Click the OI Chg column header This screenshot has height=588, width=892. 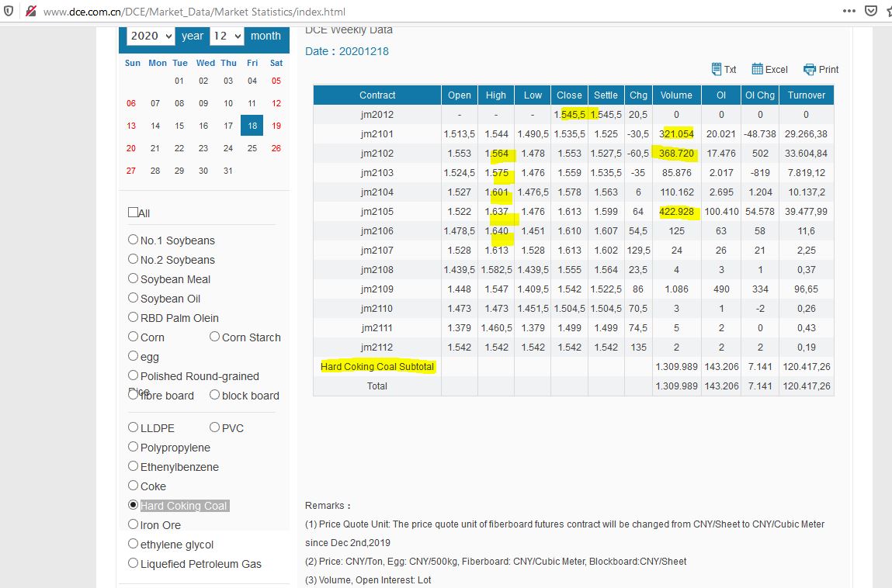click(x=760, y=95)
